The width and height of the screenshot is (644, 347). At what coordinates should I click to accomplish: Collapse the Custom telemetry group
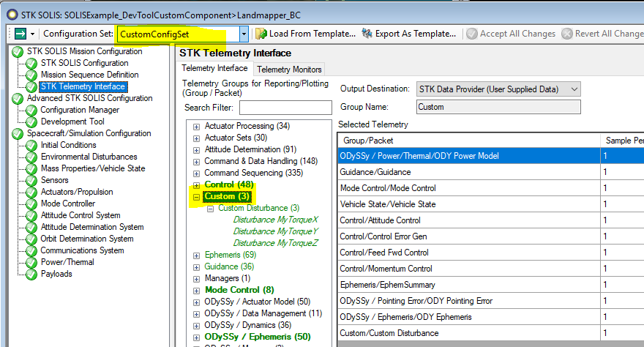point(196,197)
